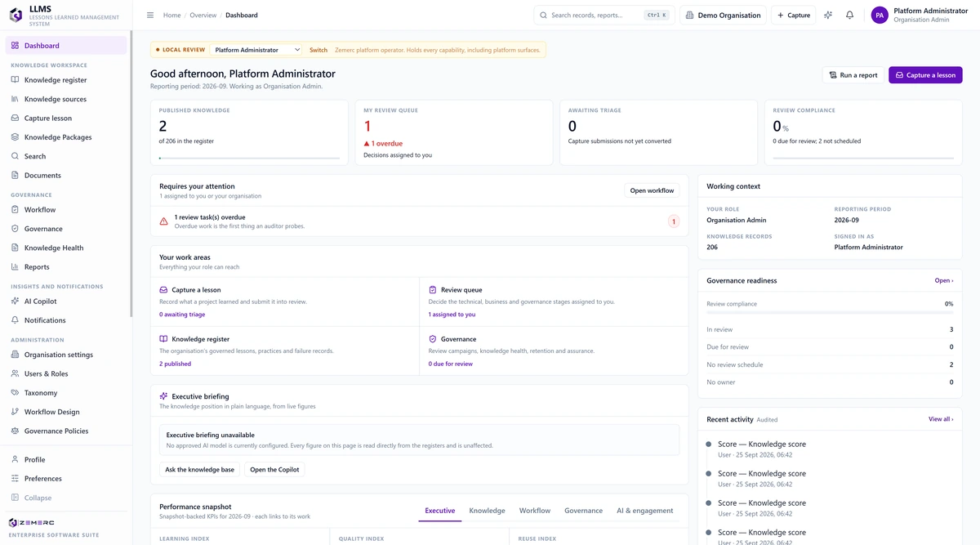Open AI Copilot in sidebar

pyautogui.click(x=65, y=302)
